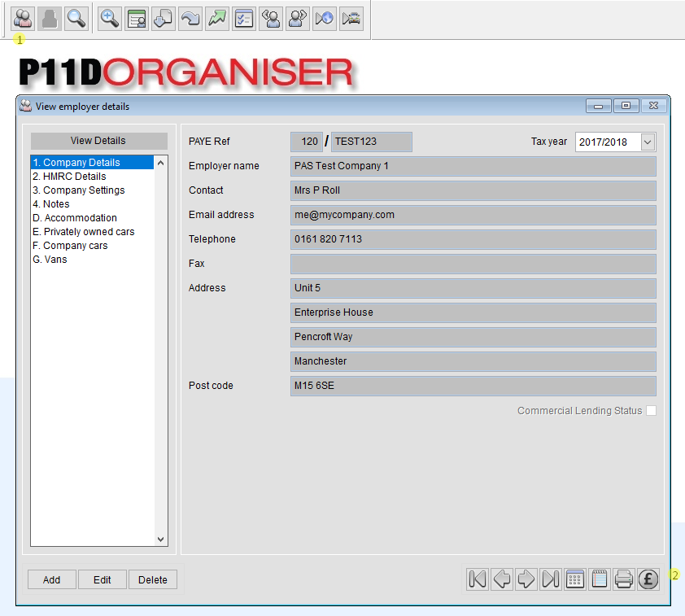Image resolution: width=685 pixels, height=616 pixels.
Task: Select 3. Company Settings in the list
Action: [92, 190]
